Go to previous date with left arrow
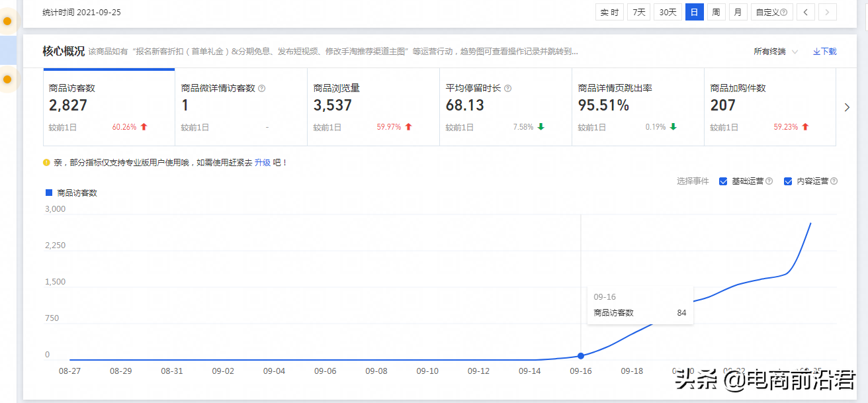Viewport: 868px width, 403px height. pos(805,12)
